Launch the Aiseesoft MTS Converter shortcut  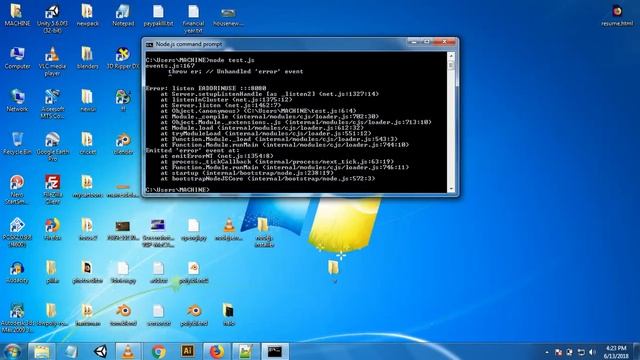click(52, 104)
